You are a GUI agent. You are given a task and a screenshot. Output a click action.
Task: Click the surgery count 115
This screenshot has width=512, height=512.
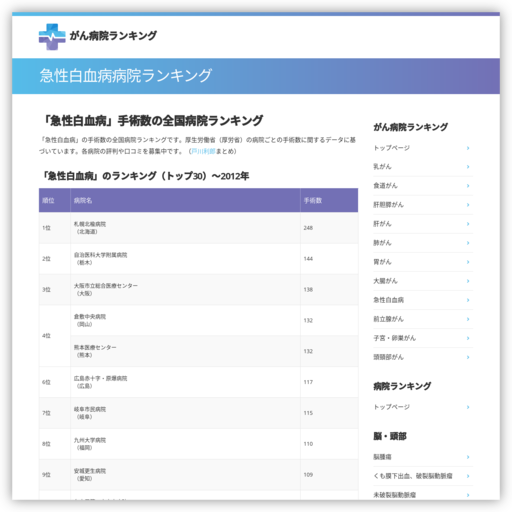tap(308, 413)
